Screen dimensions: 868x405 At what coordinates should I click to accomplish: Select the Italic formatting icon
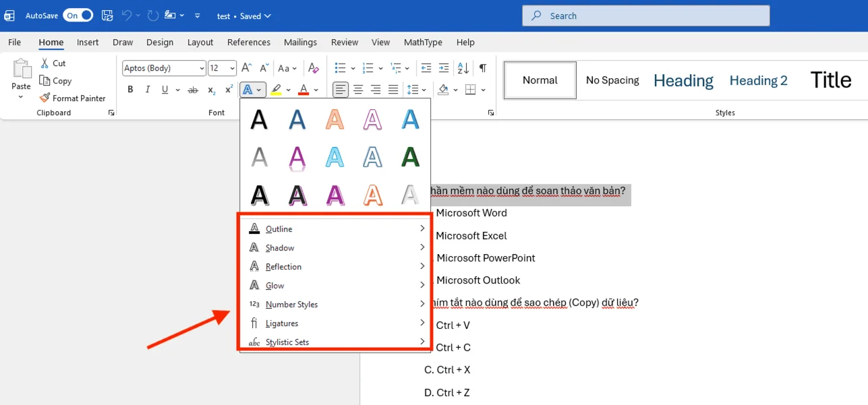[x=147, y=89]
